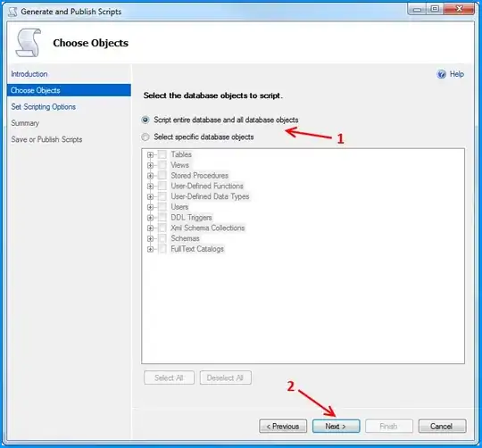Expand the Schemas tree node
This screenshot has height=448, width=482.
click(x=150, y=238)
